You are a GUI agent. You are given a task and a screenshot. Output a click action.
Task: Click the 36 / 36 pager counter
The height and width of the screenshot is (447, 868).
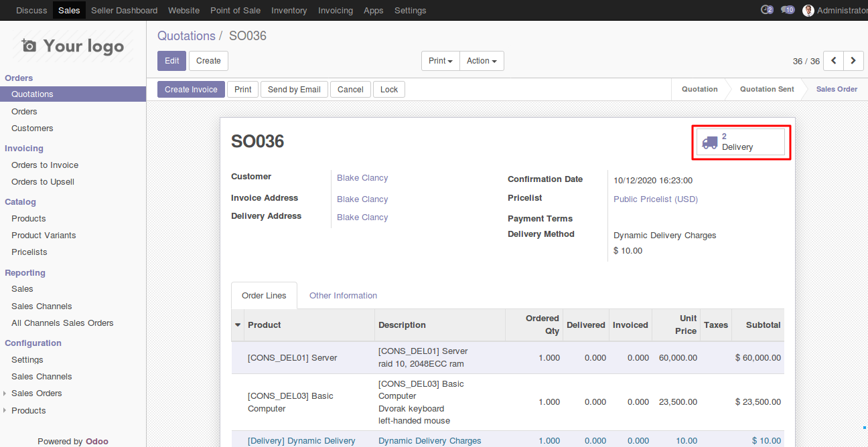point(806,61)
